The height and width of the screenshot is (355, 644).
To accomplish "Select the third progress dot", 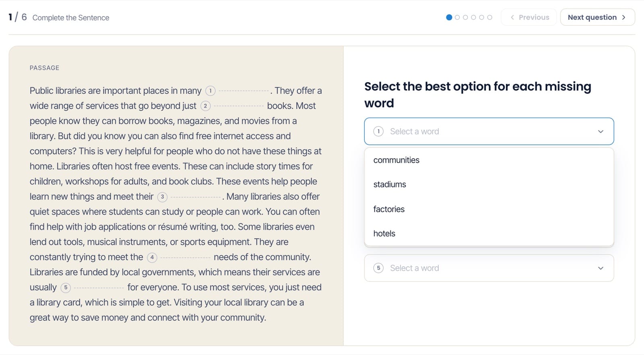I will point(465,17).
